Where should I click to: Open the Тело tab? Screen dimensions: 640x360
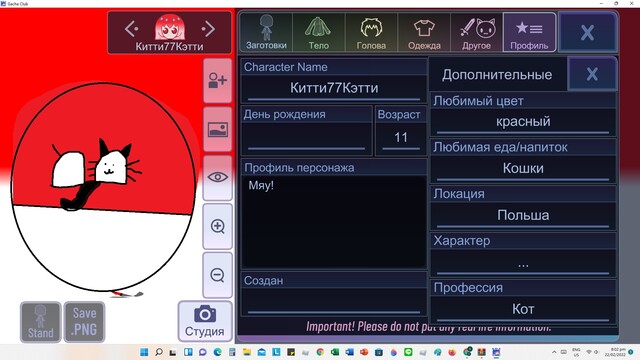pyautogui.click(x=318, y=32)
